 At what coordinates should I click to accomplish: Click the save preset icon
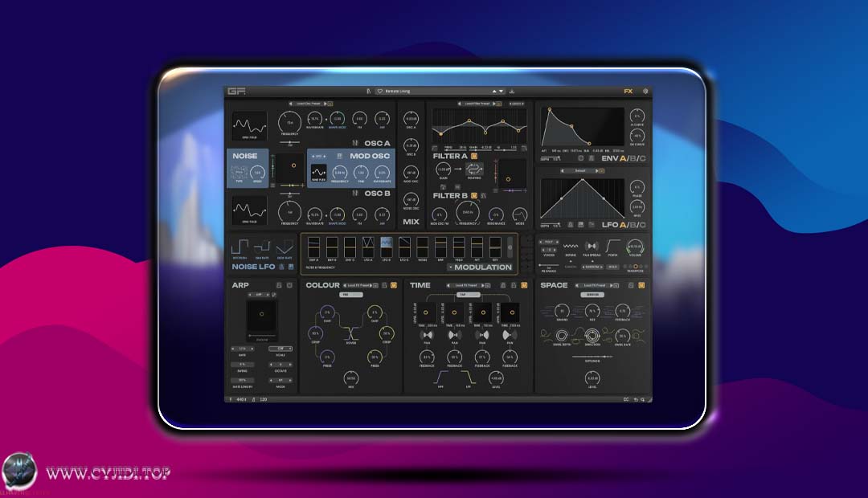512,91
